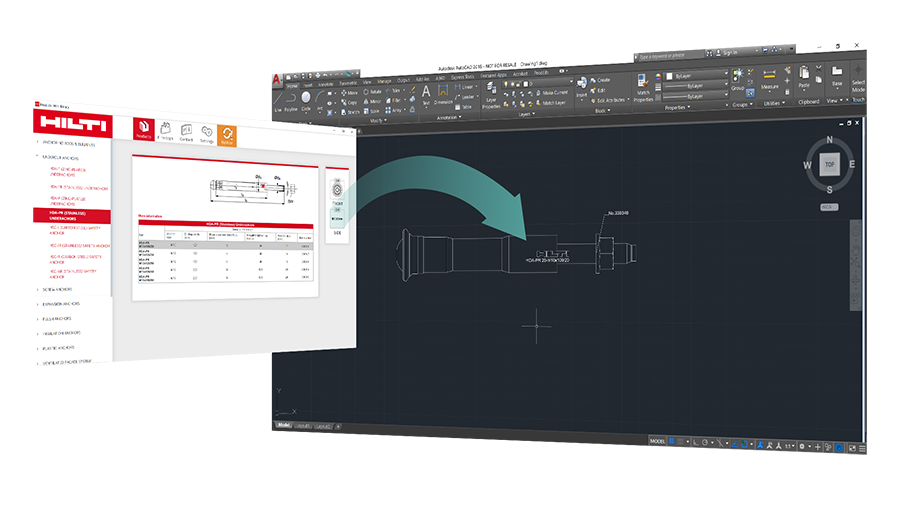
Task: Click the Trim tool in Modify panel
Action: coord(393,91)
